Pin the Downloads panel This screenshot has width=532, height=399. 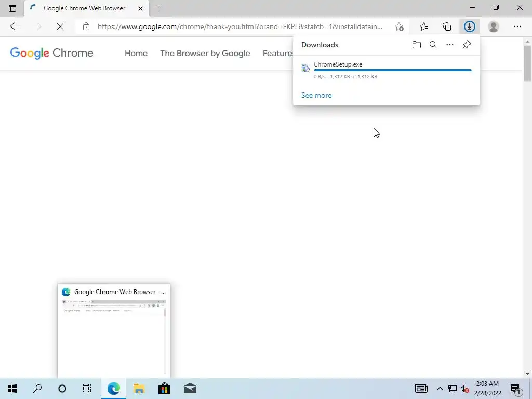[x=467, y=45]
